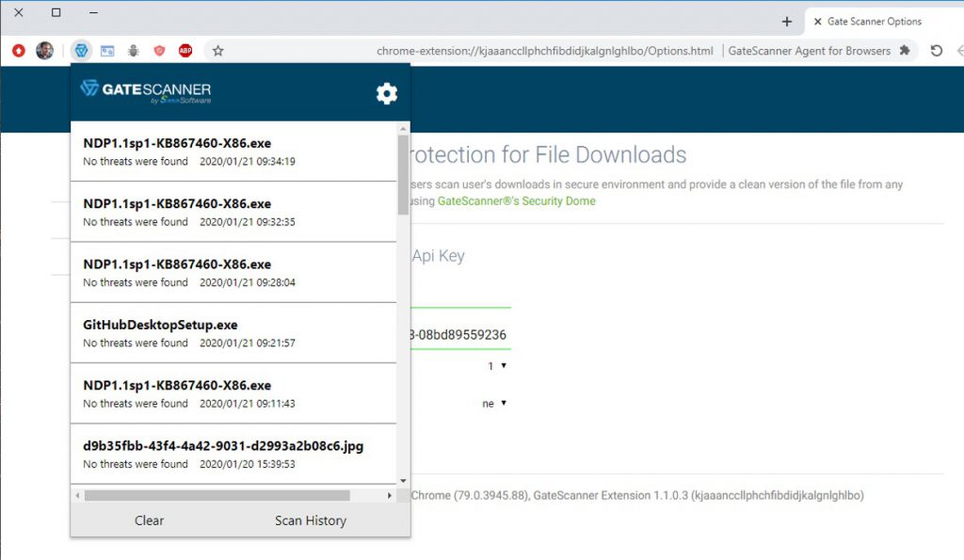Follow the GateScanner's Security Dome link
This screenshot has width=964, height=560.
point(517,201)
